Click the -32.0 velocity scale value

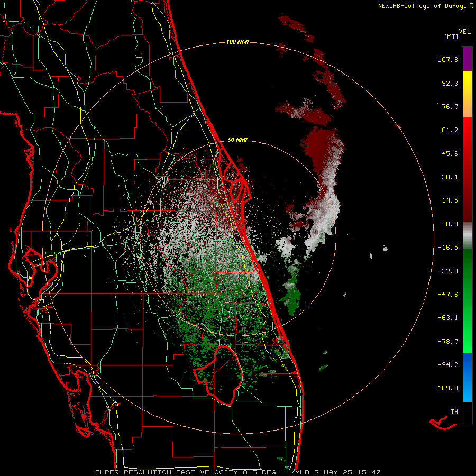click(x=448, y=271)
